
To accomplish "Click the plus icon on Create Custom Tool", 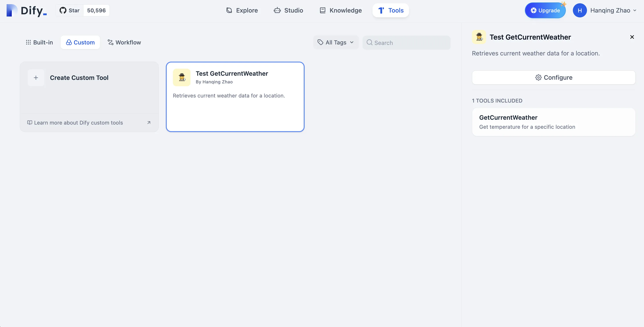I will [36, 78].
